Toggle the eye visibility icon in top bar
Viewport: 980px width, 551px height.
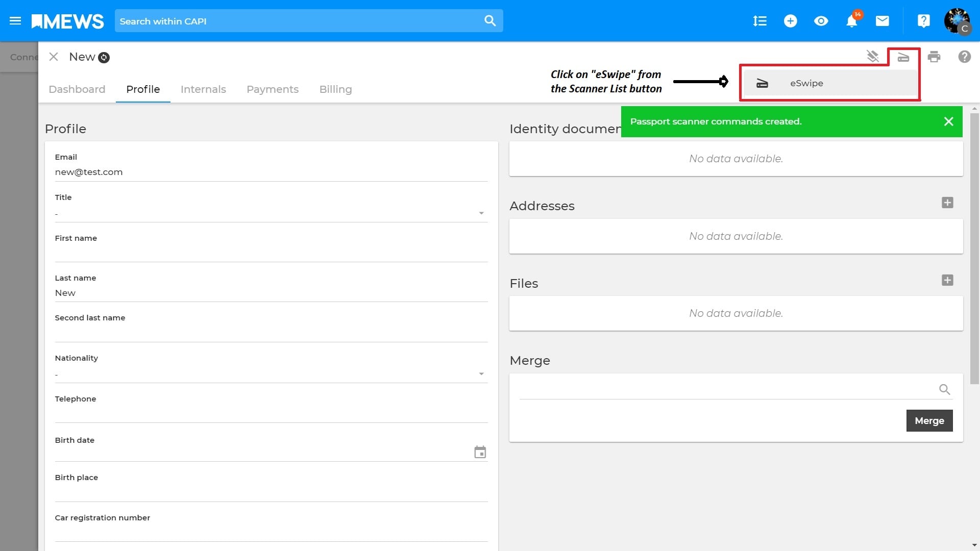pos(821,21)
